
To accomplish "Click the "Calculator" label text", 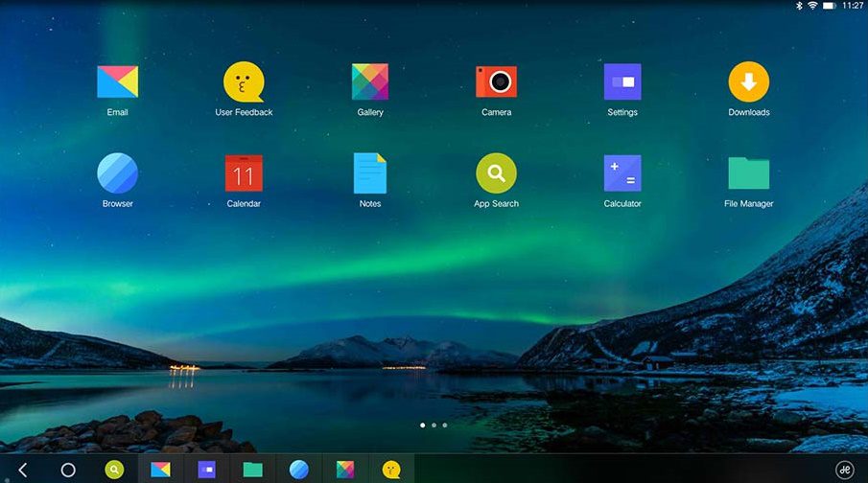I will (x=622, y=203).
